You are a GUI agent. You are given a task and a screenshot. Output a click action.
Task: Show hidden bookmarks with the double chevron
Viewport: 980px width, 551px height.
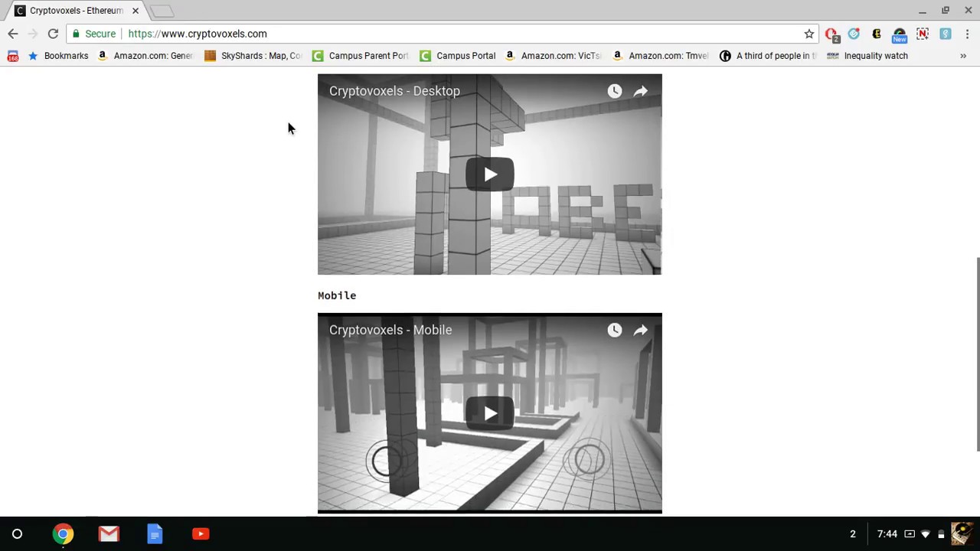963,56
